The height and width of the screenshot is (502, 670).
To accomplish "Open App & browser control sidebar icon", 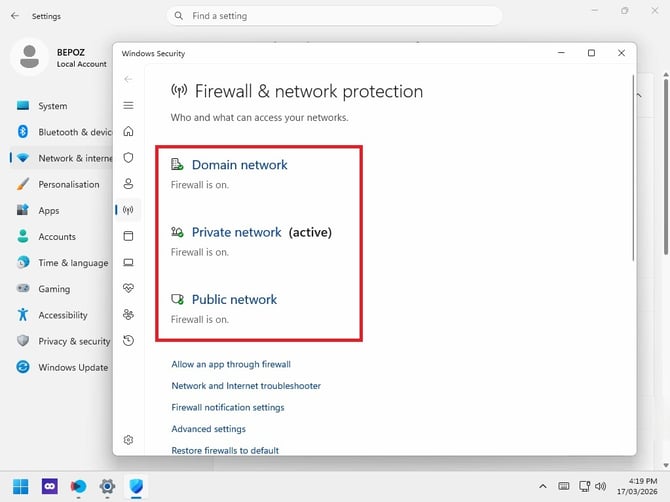I will (x=128, y=236).
